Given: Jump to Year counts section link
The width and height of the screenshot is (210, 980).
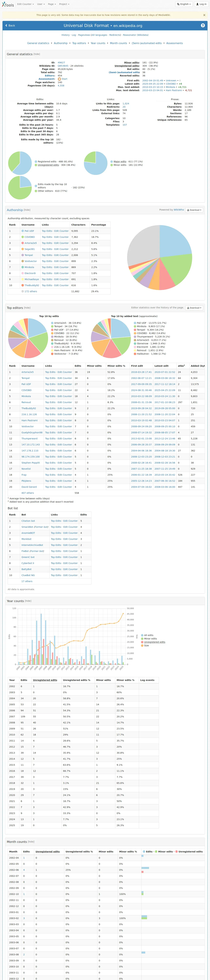Looking at the screenshot, I should pos(98,43).
